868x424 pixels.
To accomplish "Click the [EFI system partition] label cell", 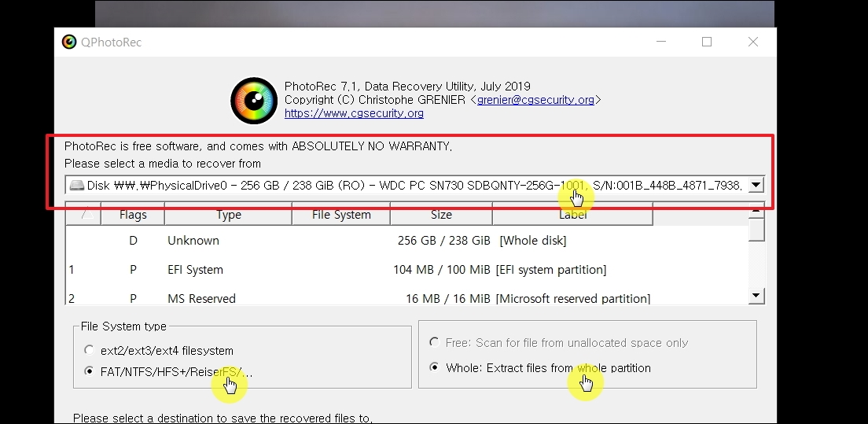I will pos(551,270).
